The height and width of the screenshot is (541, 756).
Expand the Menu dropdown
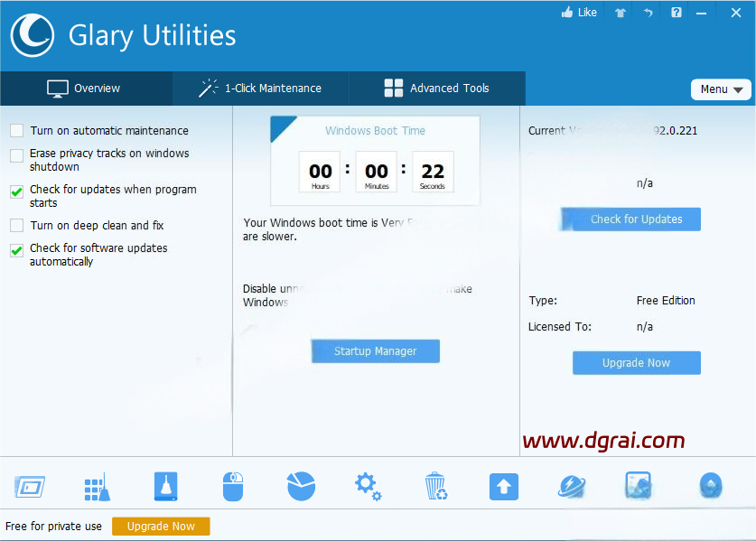pyautogui.click(x=721, y=89)
